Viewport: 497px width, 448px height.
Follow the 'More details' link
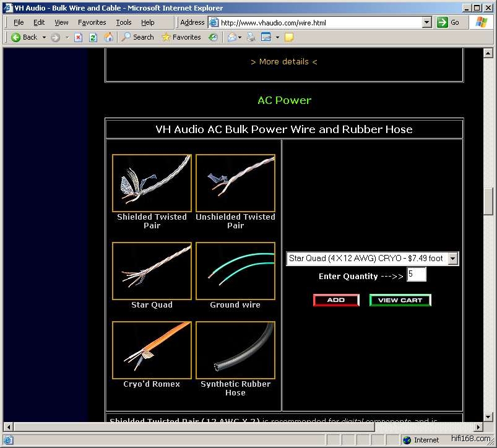[x=283, y=62]
